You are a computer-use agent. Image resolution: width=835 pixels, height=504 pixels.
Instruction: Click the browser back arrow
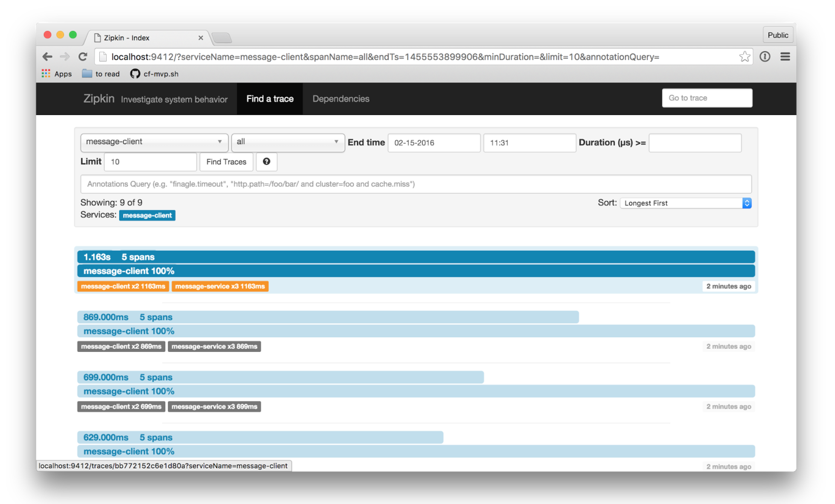click(47, 57)
